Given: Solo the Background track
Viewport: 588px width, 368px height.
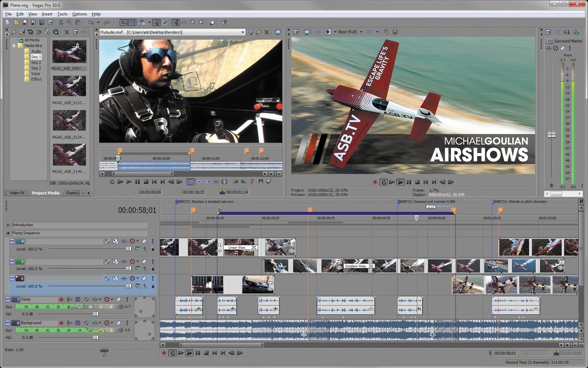Looking at the screenshot, I should [x=127, y=323].
